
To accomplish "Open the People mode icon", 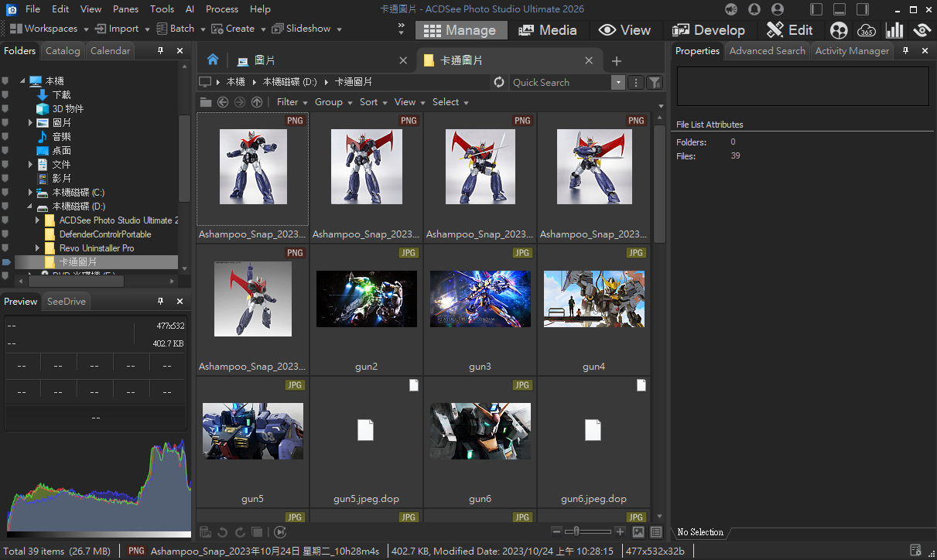I will pos(839,30).
